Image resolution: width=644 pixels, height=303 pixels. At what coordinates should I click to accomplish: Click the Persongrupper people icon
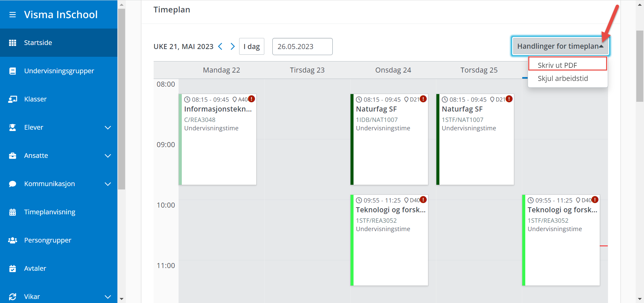pos(12,240)
